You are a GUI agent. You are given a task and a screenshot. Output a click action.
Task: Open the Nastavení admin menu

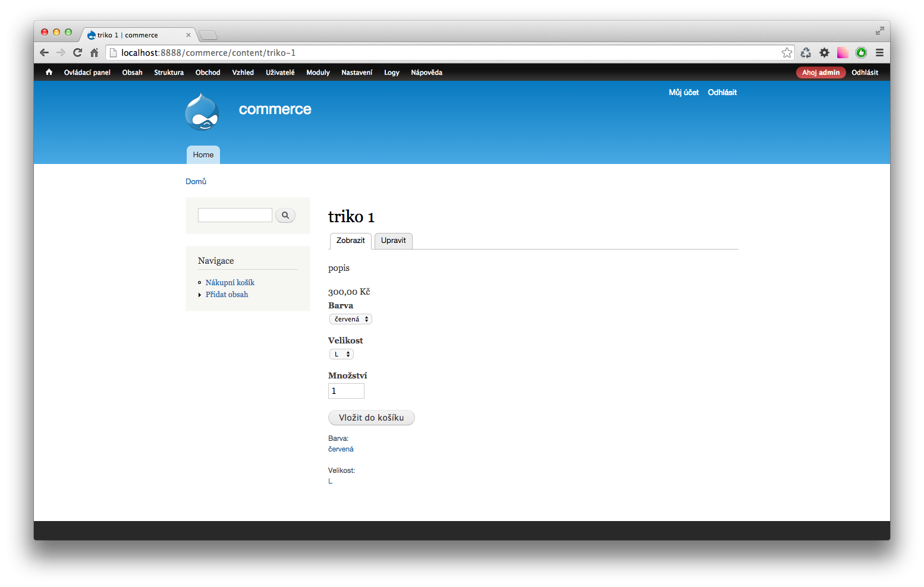[357, 72]
